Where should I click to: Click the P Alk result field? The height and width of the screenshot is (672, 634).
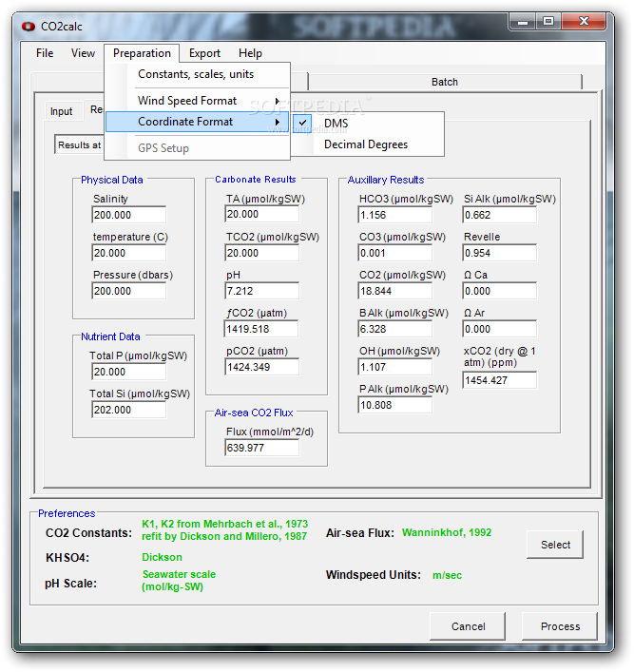[x=395, y=405]
